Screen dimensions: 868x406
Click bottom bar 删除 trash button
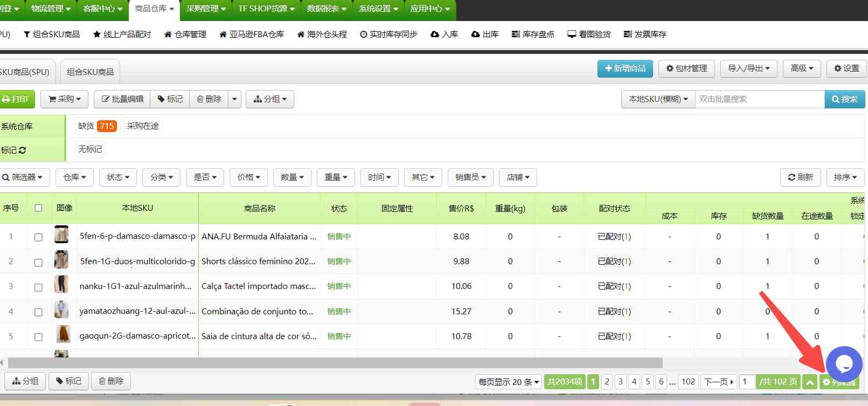(111, 381)
